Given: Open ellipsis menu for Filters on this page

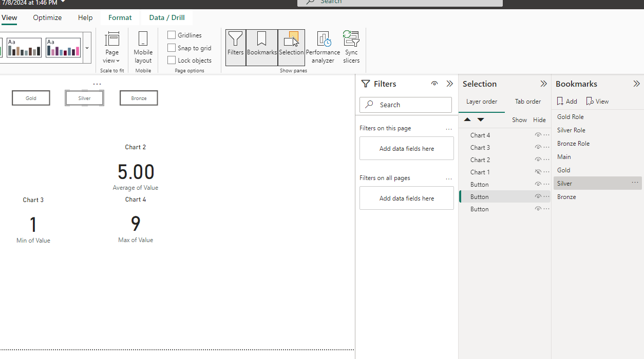Looking at the screenshot, I should [x=449, y=129].
